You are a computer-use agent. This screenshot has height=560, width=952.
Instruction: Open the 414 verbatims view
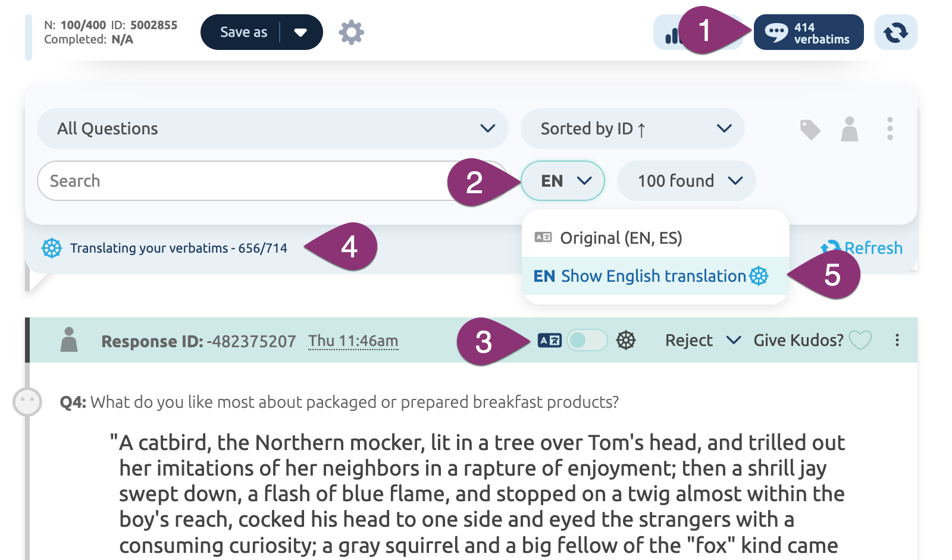(808, 33)
